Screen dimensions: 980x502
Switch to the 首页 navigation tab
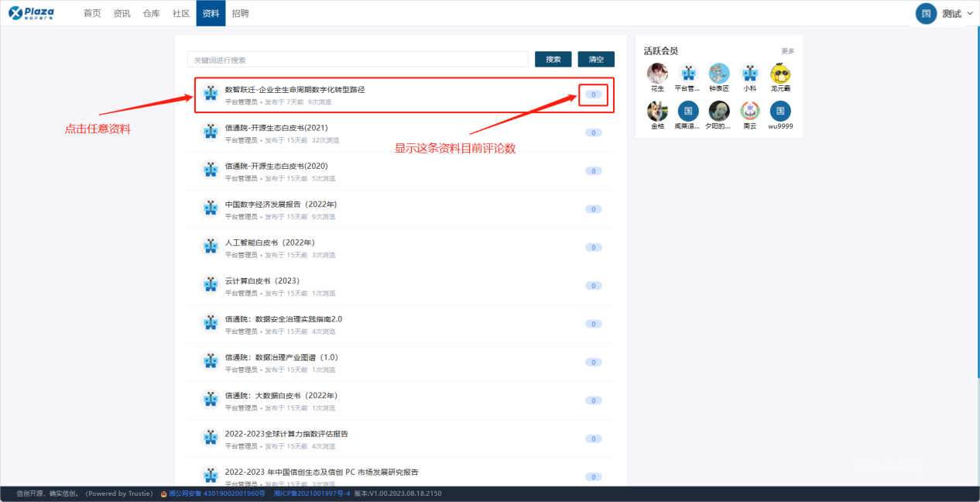92,13
